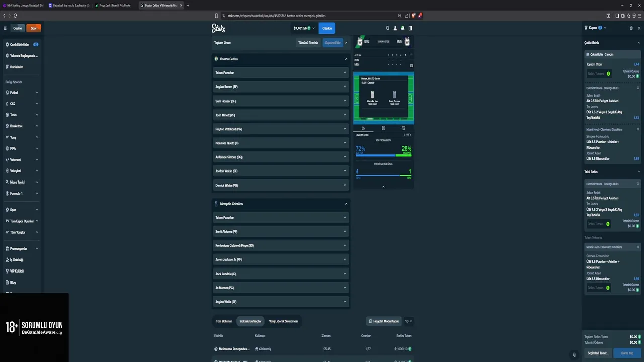Expand Sam Hauser (SF) markets
This screenshot has height=362, width=644.
pos(281,101)
